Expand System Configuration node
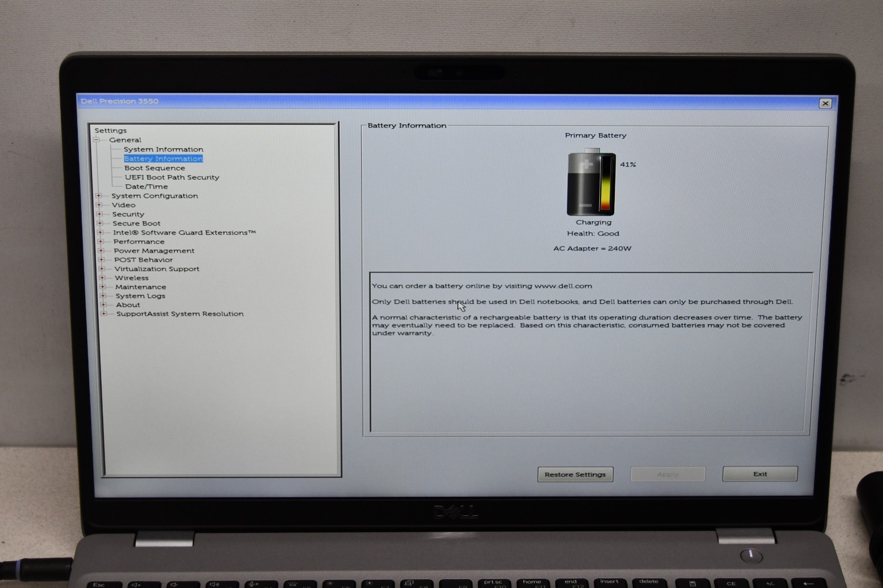Viewport: 883px width, 588px height. point(99,196)
